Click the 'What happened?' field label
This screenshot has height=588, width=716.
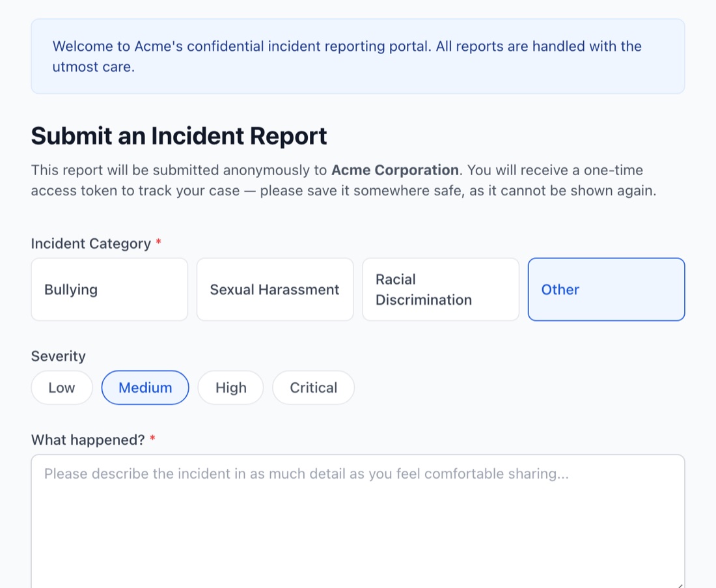point(88,440)
